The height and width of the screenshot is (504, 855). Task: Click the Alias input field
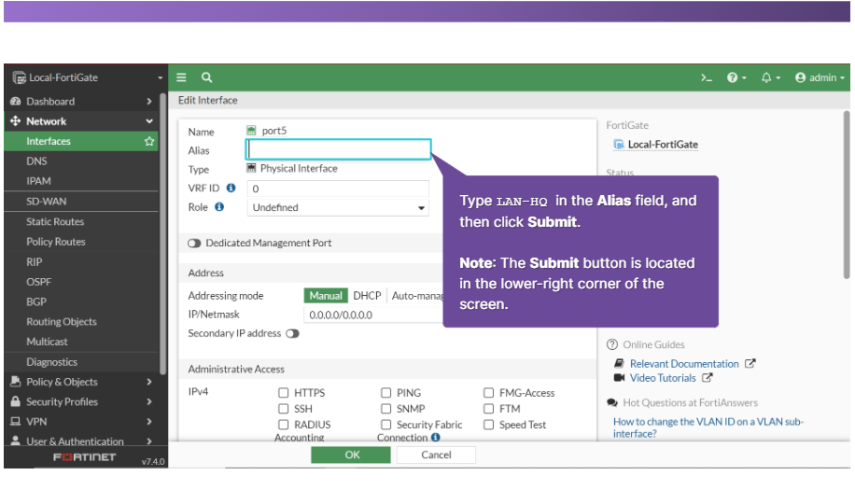(339, 149)
